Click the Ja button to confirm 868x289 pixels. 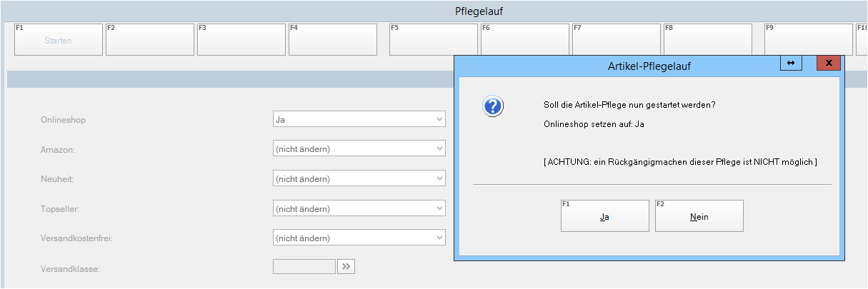tap(604, 216)
